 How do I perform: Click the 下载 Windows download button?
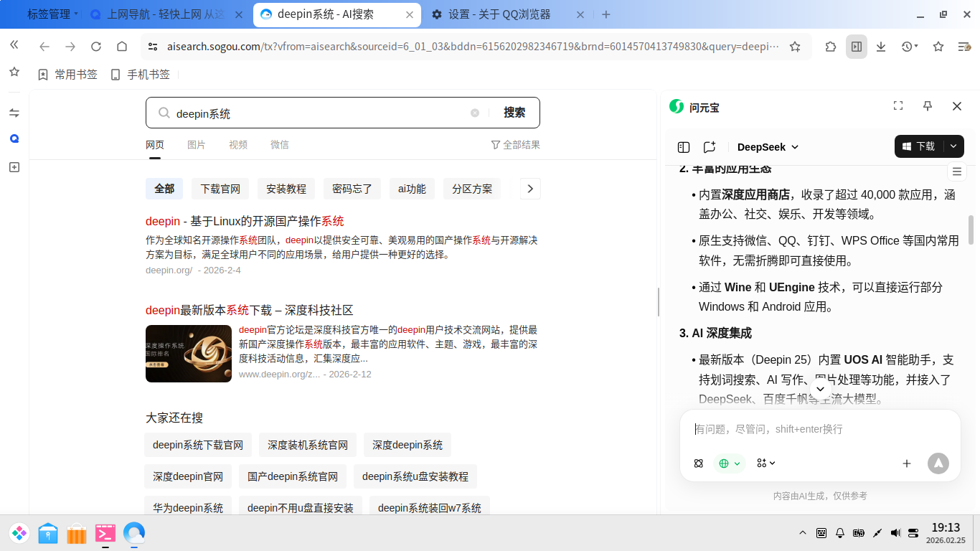pyautogui.click(x=919, y=146)
